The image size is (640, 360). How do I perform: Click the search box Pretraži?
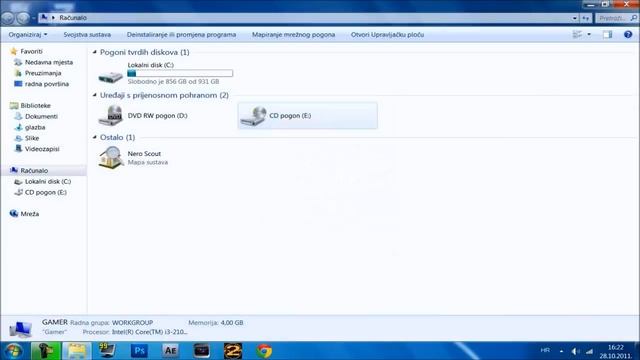pos(616,18)
